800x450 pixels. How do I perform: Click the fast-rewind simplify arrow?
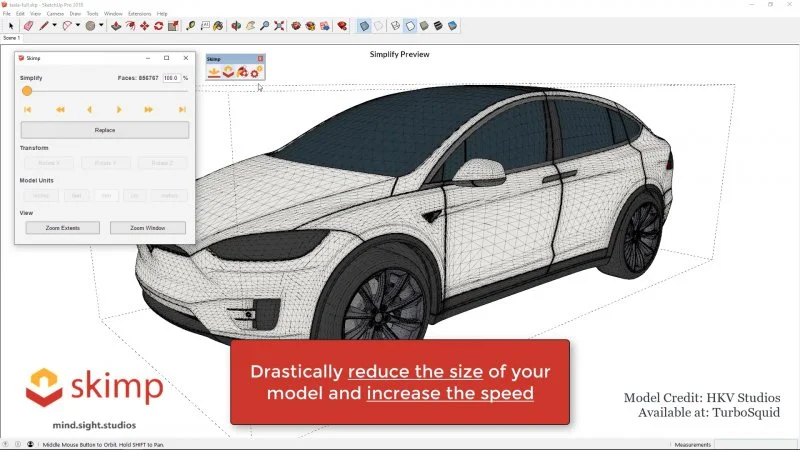coord(60,110)
